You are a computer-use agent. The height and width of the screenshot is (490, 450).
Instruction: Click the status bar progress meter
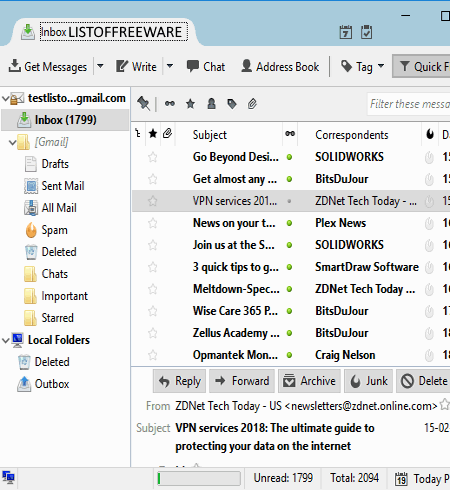coord(199,478)
